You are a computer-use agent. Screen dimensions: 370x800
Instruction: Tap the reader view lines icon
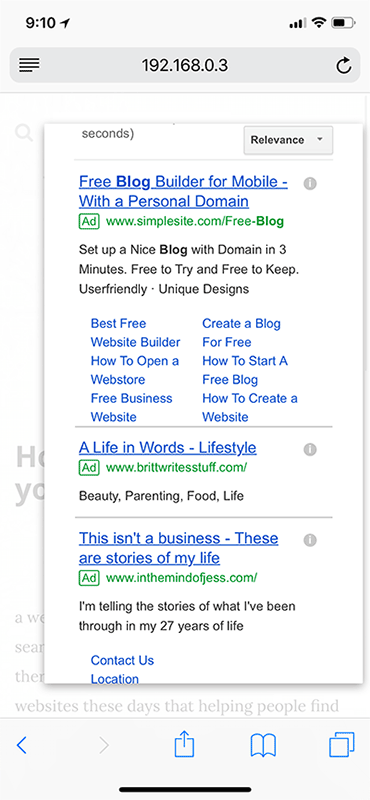pos(29,65)
